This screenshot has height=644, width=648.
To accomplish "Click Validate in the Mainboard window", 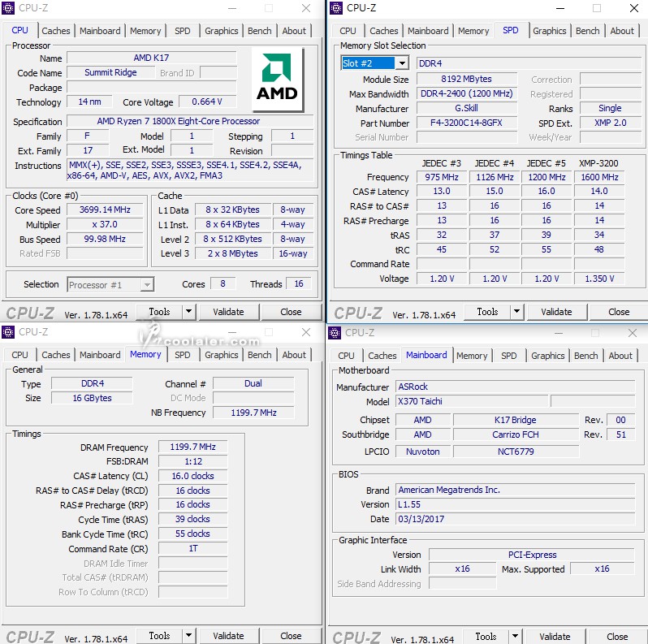I will (x=555, y=637).
